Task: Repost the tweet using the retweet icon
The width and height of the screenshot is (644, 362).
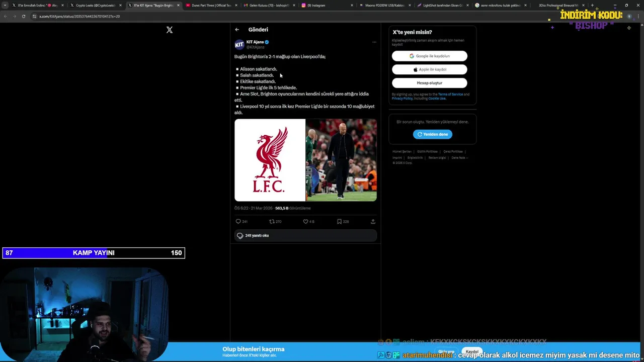Action: (272, 221)
